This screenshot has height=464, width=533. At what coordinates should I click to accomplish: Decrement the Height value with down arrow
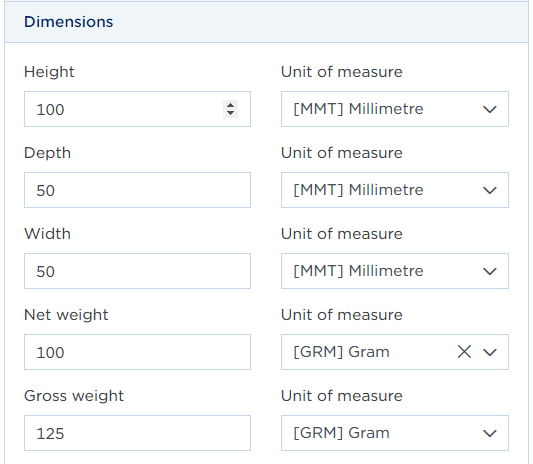click(230, 113)
